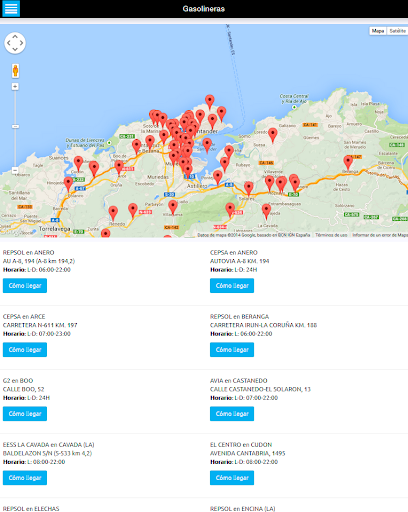The width and height of the screenshot is (408, 512).
Task: Click the map marker near Loredo
Action: (273, 135)
